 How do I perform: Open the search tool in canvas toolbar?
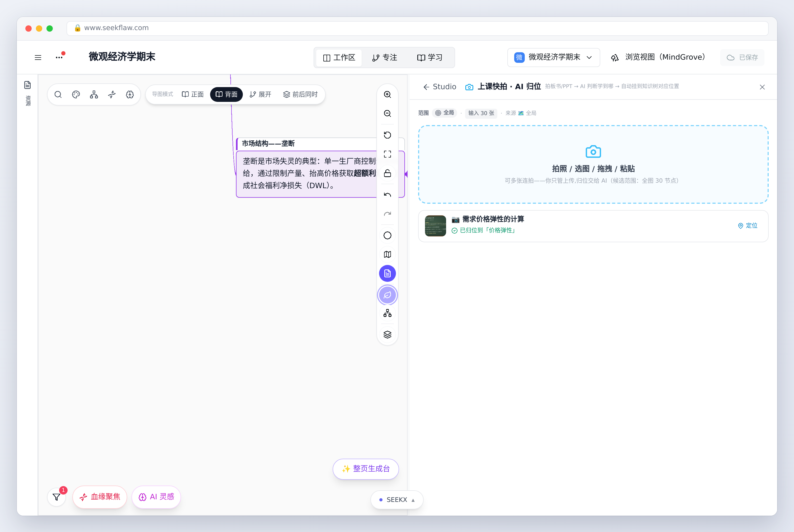58,94
